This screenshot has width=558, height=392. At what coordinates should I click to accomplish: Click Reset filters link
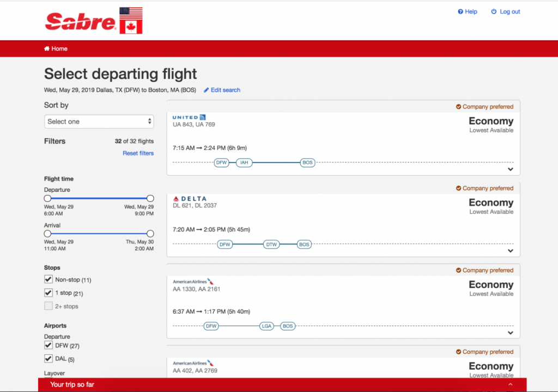point(138,153)
